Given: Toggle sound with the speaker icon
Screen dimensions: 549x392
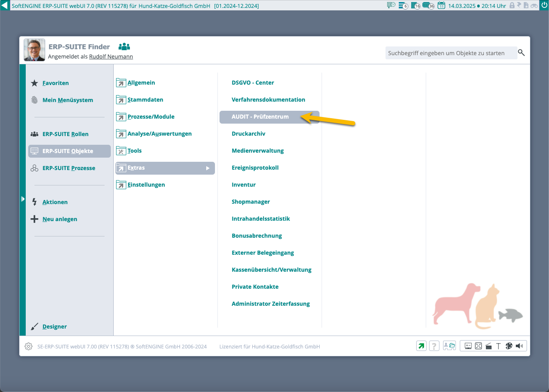Looking at the screenshot, I should click(x=519, y=346).
